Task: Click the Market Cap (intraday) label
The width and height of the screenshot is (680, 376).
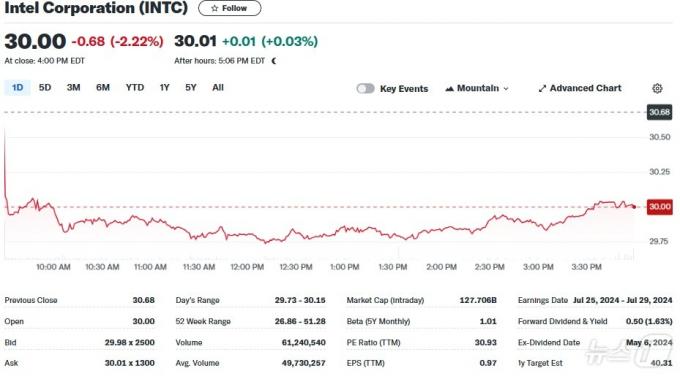Action: (x=385, y=300)
